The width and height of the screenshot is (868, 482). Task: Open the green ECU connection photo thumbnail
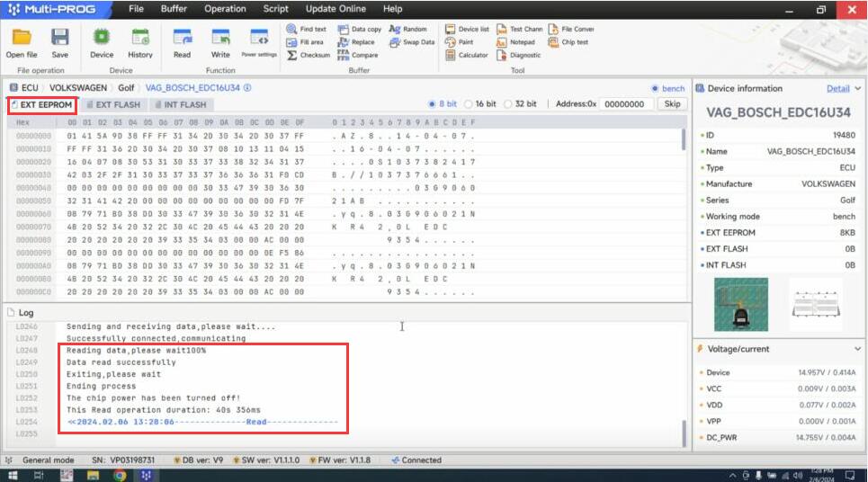[740, 304]
